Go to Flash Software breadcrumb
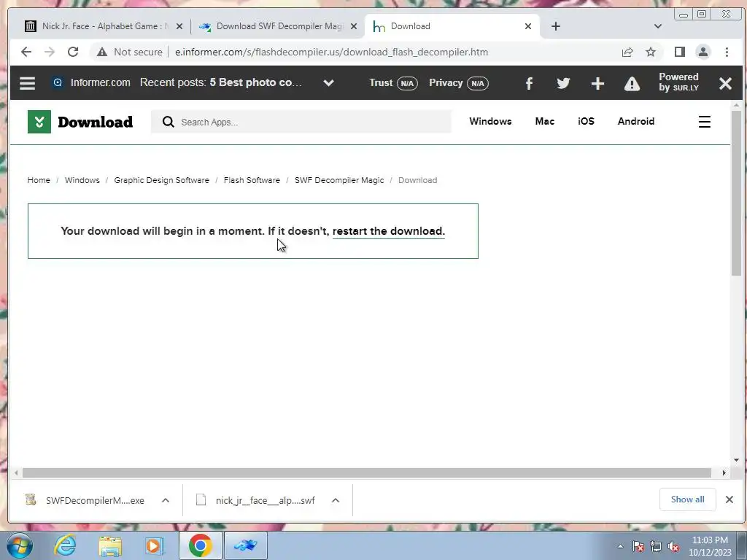 click(x=252, y=180)
